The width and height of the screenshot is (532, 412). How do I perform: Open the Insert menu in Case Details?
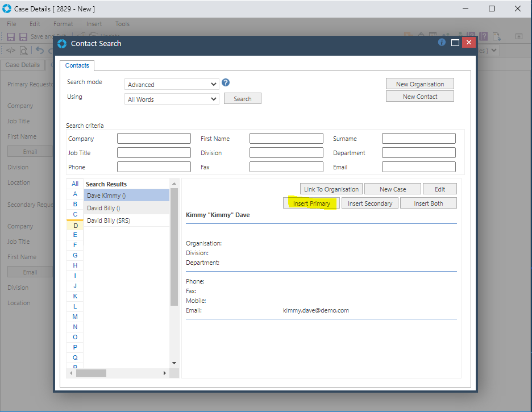[x=94, y=24]
